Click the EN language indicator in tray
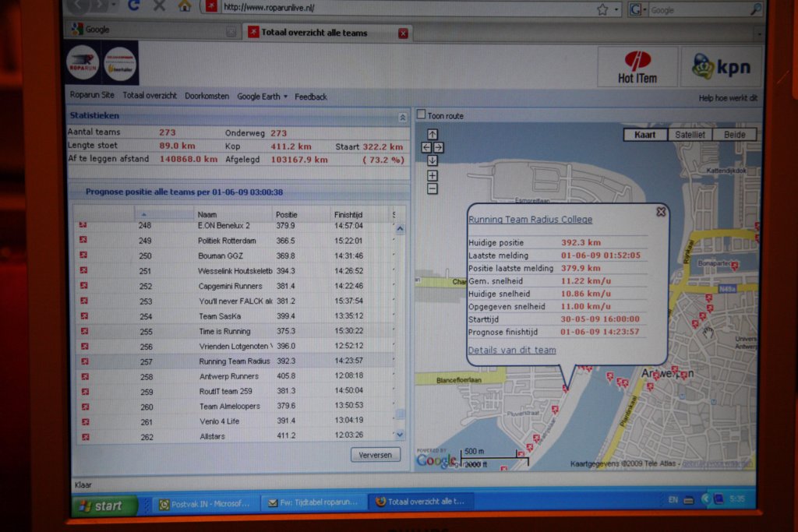Viewport: 798px width, 532px height. coord(673,500)
